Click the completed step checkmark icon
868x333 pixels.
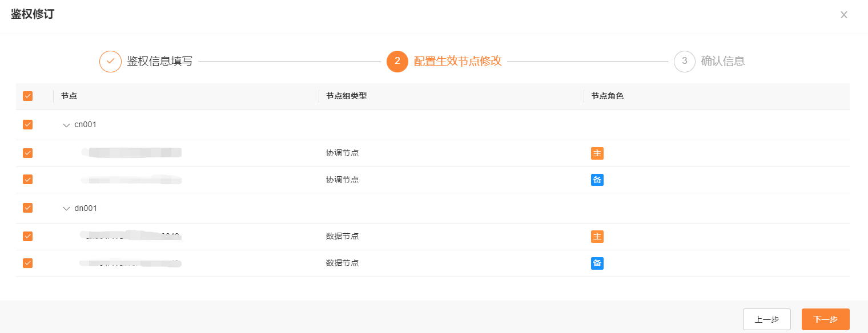click(110, 61)
